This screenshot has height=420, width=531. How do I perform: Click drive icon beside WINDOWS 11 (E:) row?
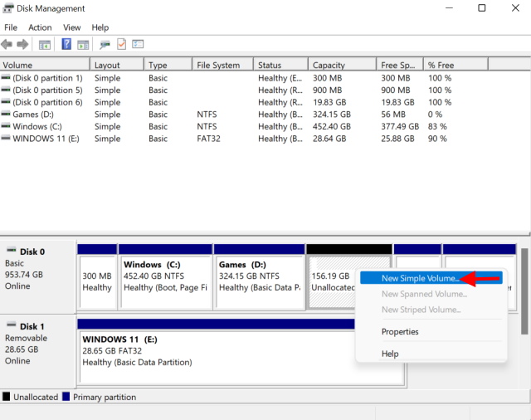pyautogui.click(x=6, y=138)
